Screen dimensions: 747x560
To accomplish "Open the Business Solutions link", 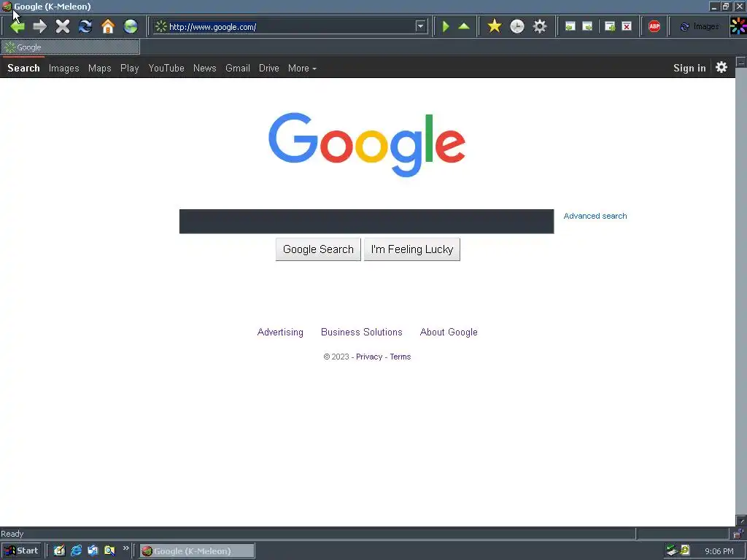I will [x=362, y=332].
